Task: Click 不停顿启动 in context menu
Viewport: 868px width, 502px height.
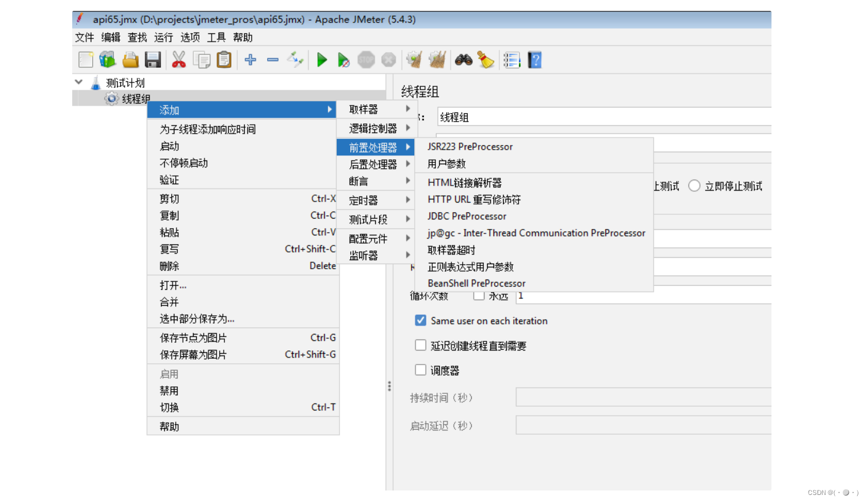Action: pos(243,163)
